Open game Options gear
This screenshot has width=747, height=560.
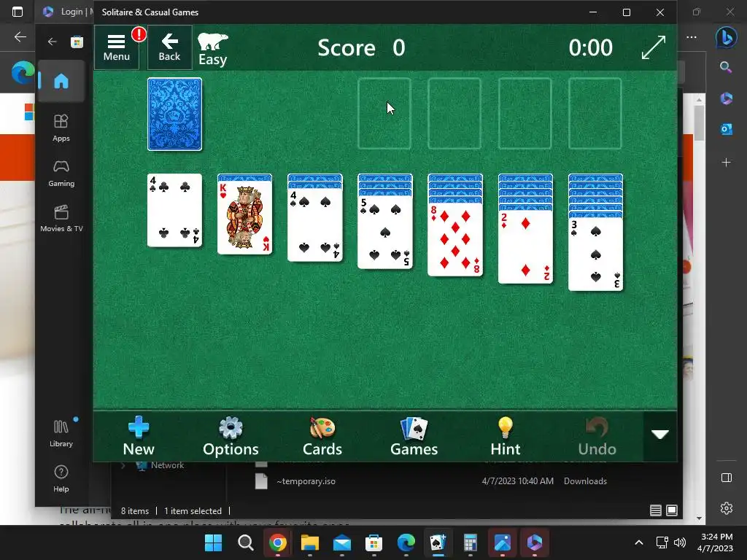tap(231, 436)
